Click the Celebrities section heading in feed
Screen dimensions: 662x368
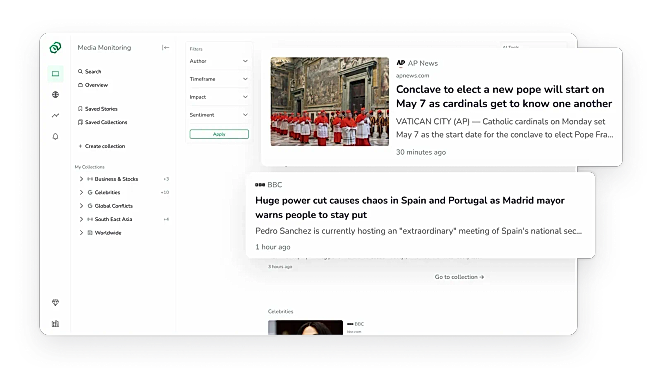pos(280,311)
